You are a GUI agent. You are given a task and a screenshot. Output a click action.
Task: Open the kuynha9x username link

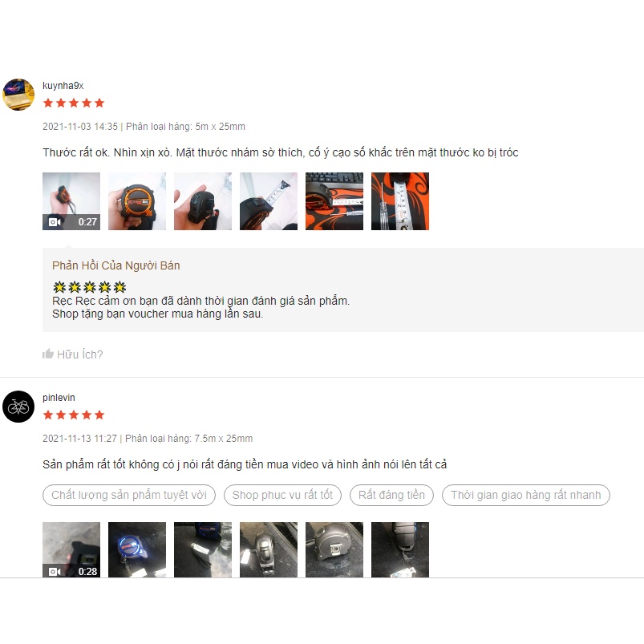click(63, 86)
